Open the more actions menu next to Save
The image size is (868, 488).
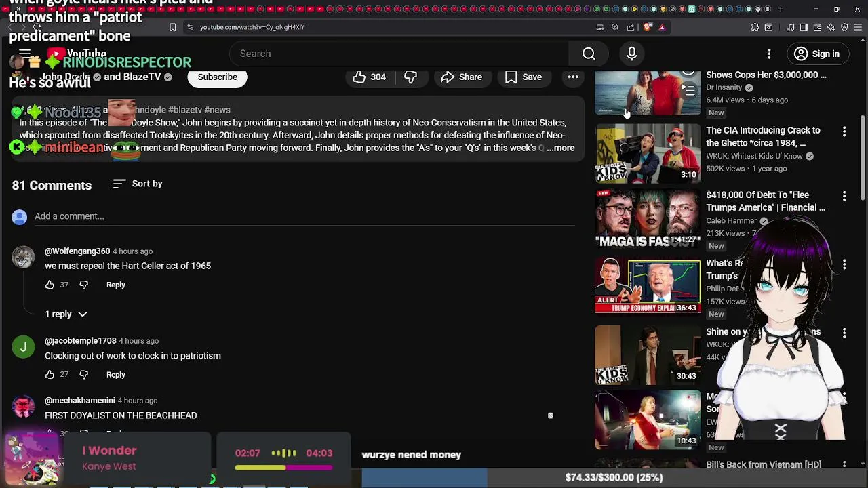(573, 77)
